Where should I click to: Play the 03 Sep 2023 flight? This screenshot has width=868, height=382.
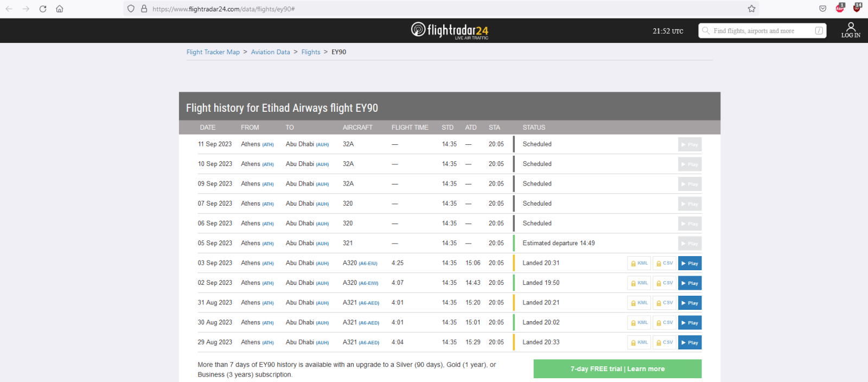tap(690, 263)
